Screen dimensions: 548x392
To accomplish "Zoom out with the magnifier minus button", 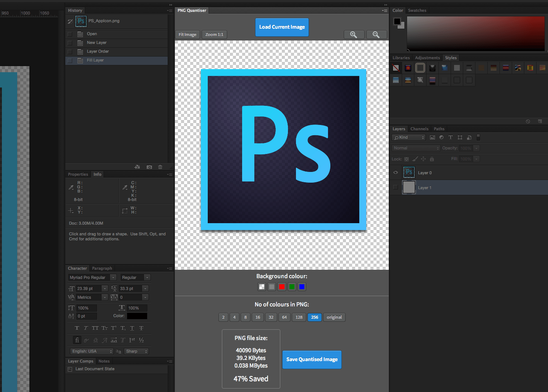I will coord(376,35).
